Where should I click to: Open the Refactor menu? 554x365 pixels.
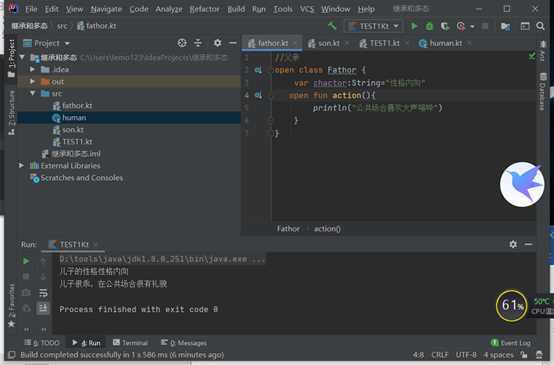tap(204, 9)
